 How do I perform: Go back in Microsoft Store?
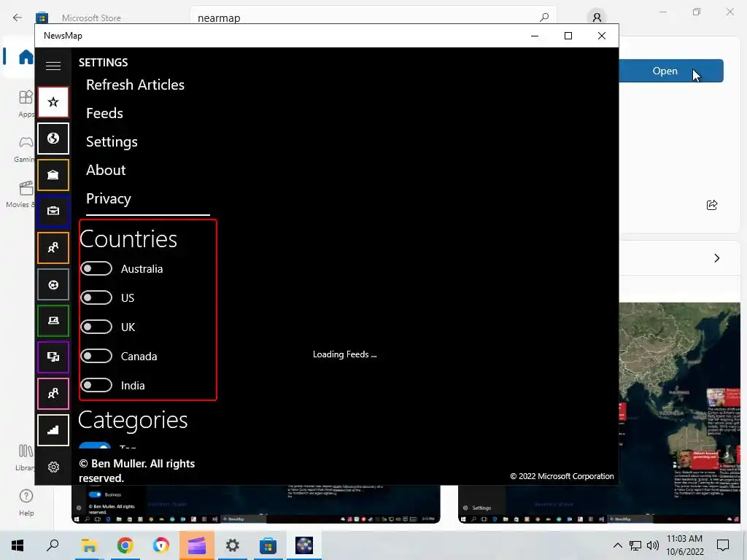tap(18, 18)
